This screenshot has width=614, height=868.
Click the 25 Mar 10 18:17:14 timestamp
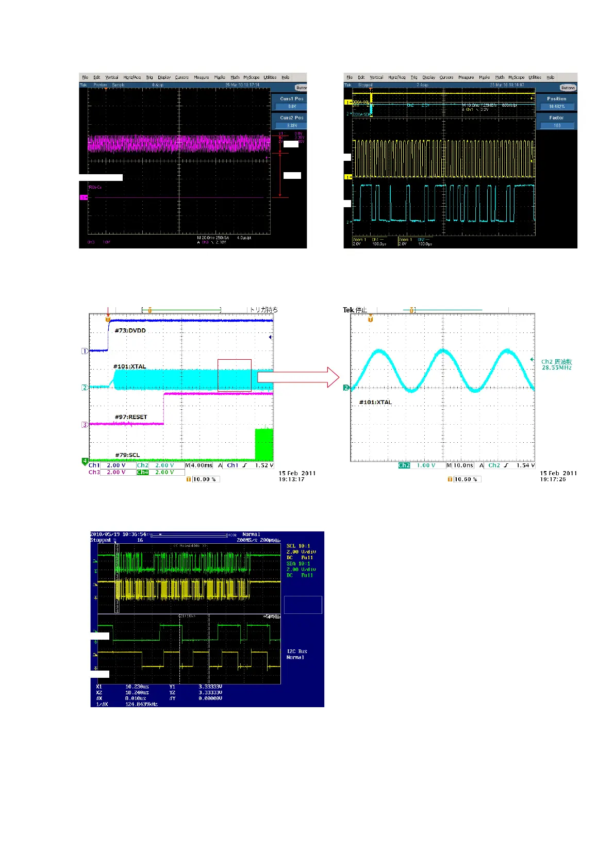click(243, 85)
